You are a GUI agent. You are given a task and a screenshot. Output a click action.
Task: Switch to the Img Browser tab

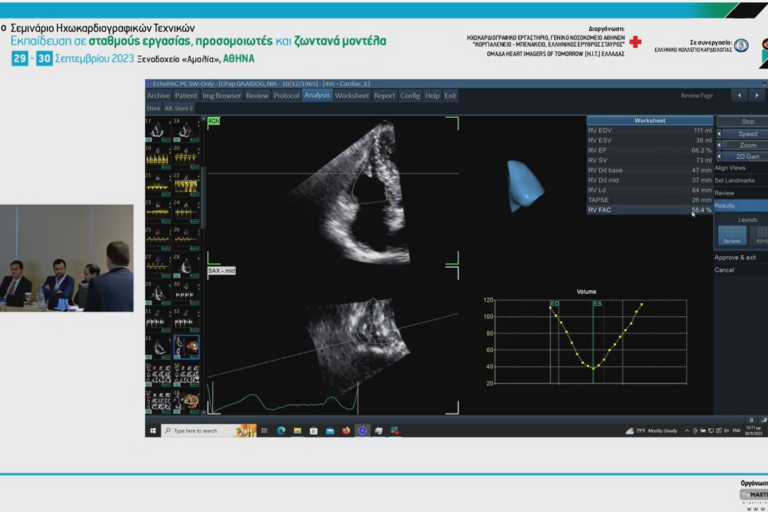pyautogui.click(x=222, y=96)
